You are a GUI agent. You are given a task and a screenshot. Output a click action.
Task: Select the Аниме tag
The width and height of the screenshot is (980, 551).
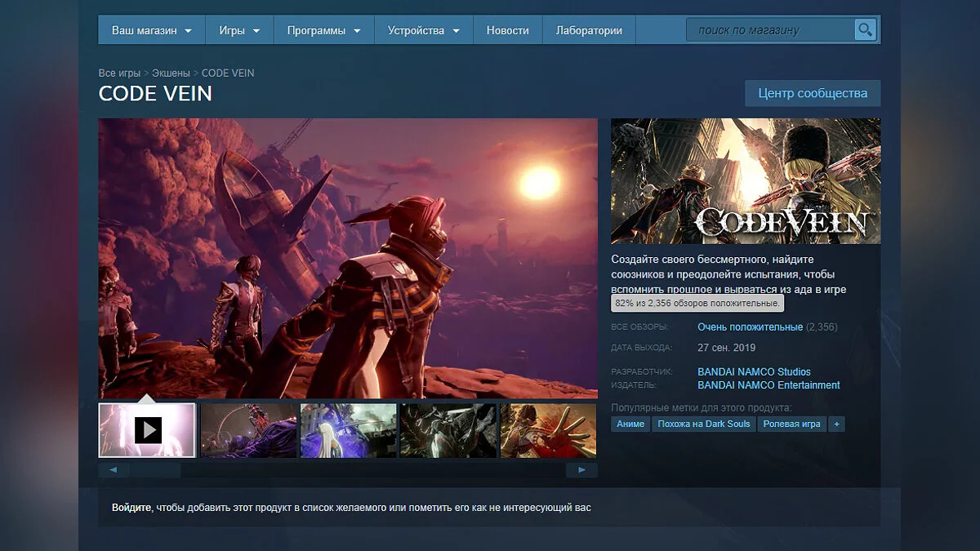630,424
